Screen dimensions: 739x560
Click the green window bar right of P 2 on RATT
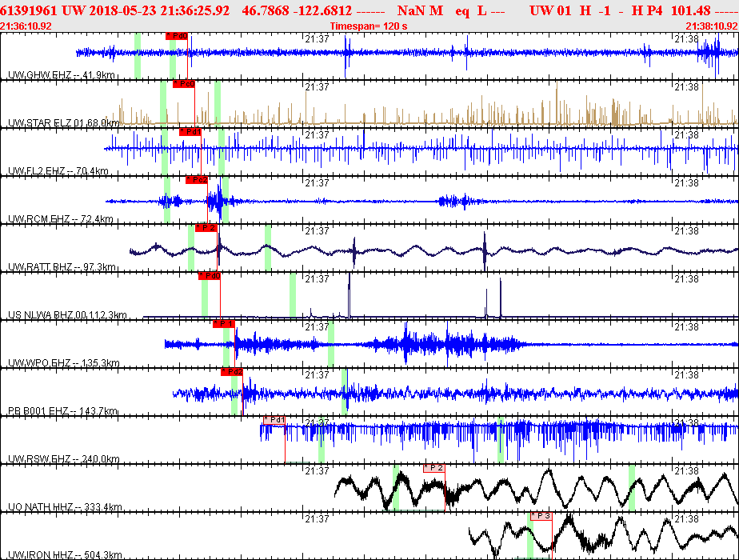[268, 248]
